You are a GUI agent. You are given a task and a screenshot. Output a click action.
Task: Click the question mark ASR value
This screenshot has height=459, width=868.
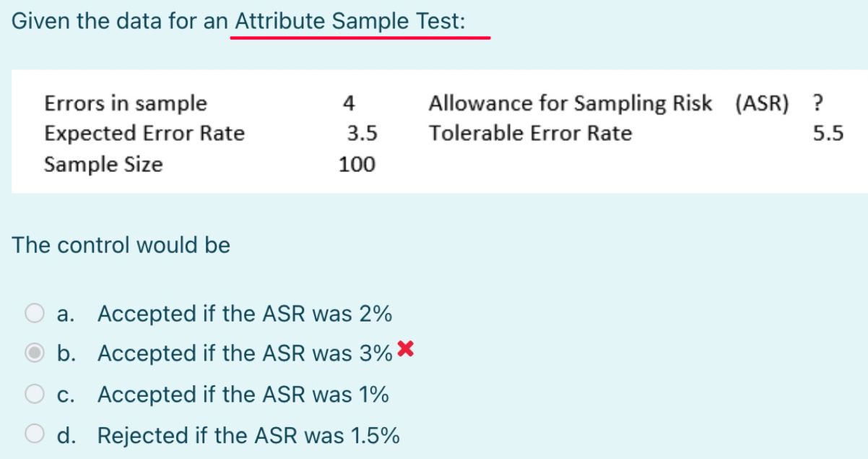816,103
